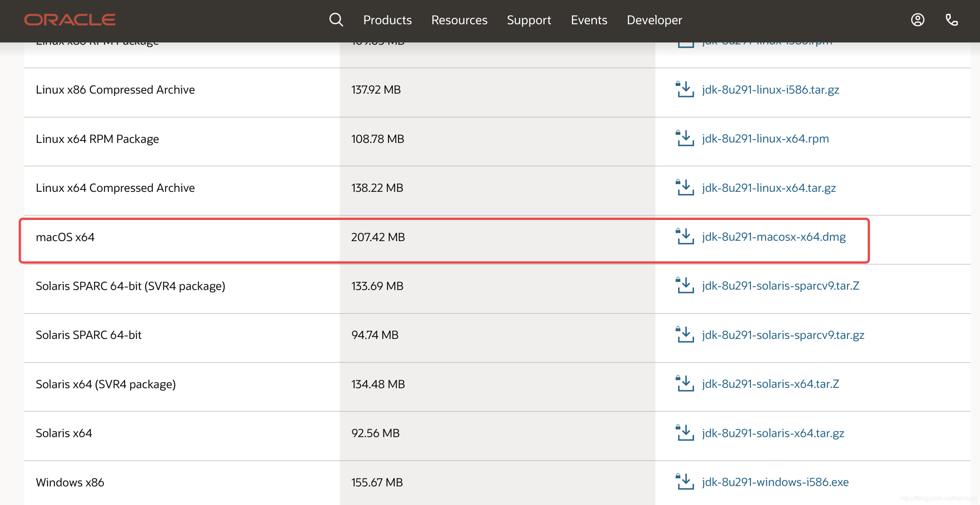This screenshot has height=505, width=980.
Task: Open the Developer menu
Action: coord(654,20)
